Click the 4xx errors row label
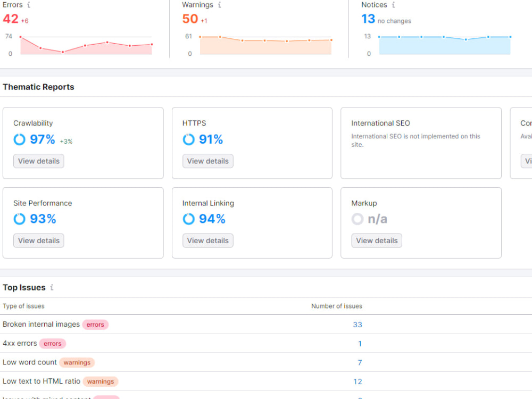Image resolution: width=532 pixels, height=399 pixels. point(20,343)
